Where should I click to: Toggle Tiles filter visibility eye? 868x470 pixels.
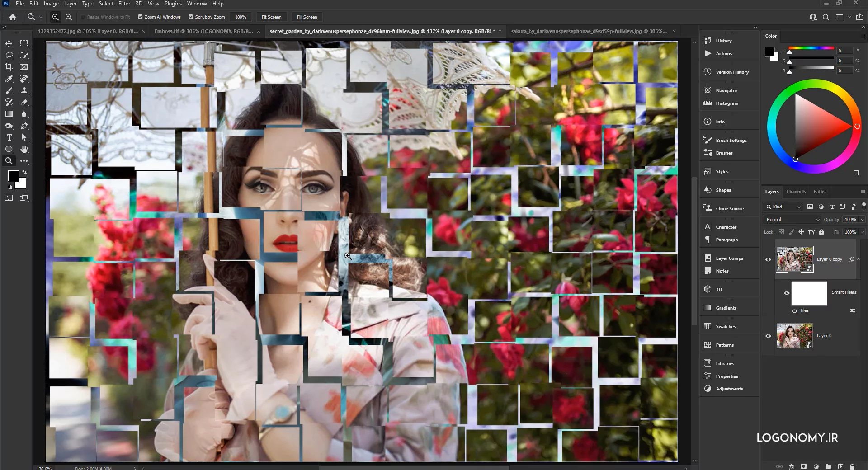point(794,310)
